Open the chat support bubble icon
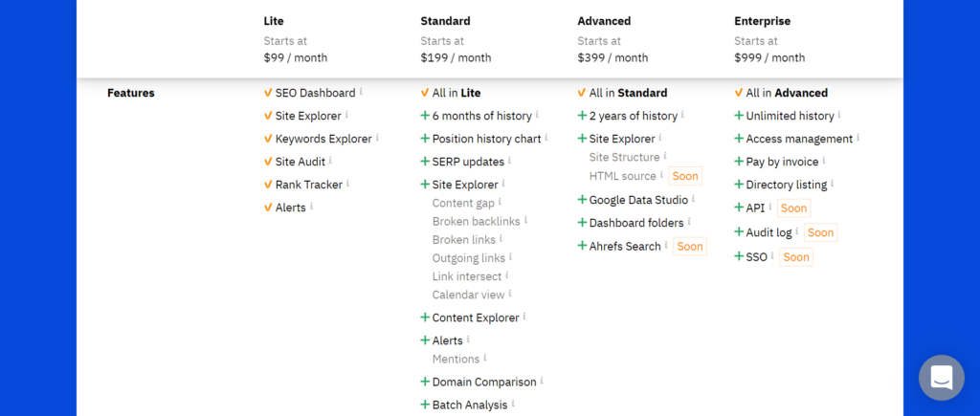 942,378
